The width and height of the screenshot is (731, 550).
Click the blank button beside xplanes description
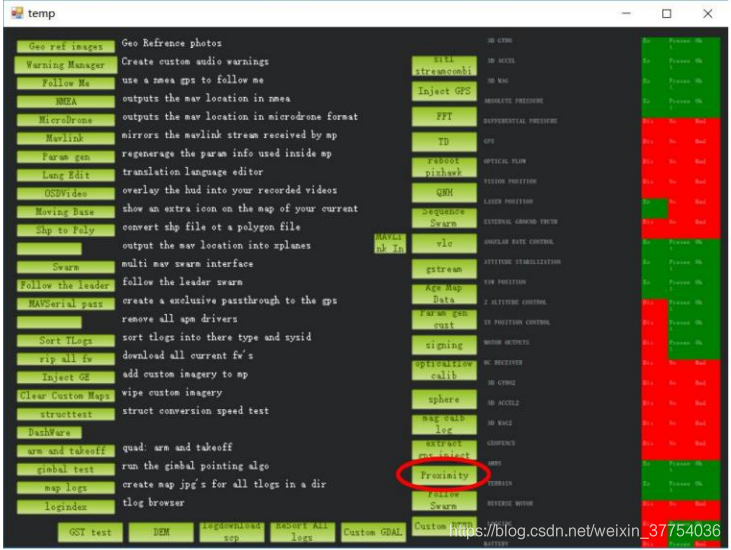pyautogui.click(x=49, y=248)
